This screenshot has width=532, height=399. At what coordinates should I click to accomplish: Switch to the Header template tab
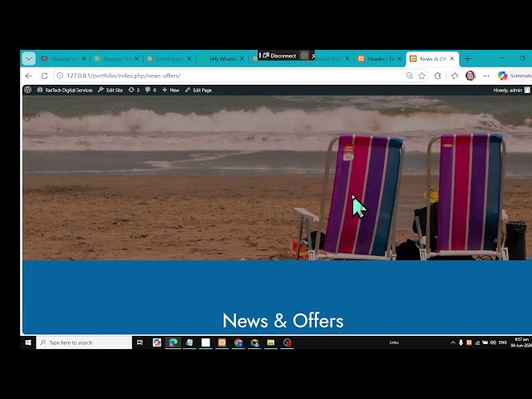pos(380,59)
